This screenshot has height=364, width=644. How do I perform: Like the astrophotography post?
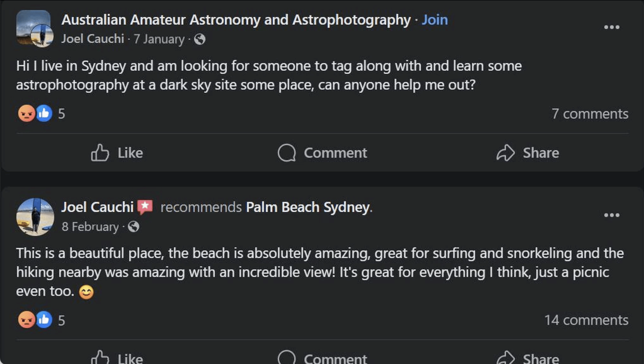pyautogui.click(x=117, y=153)
